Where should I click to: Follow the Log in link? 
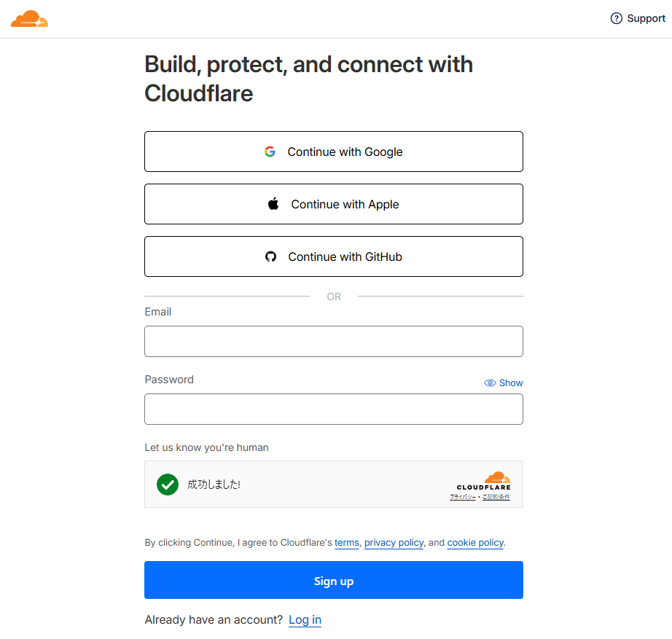305,620
